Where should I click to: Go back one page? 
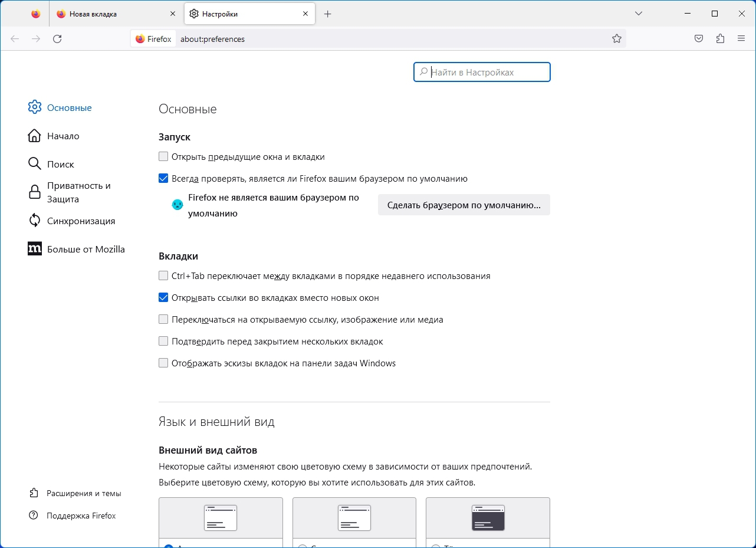(x=15, y=39)
